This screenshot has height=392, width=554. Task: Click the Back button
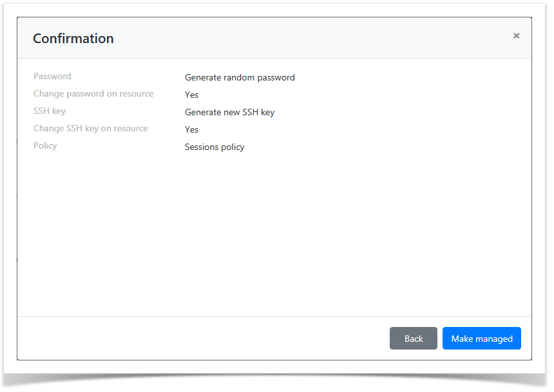point(413,338)
